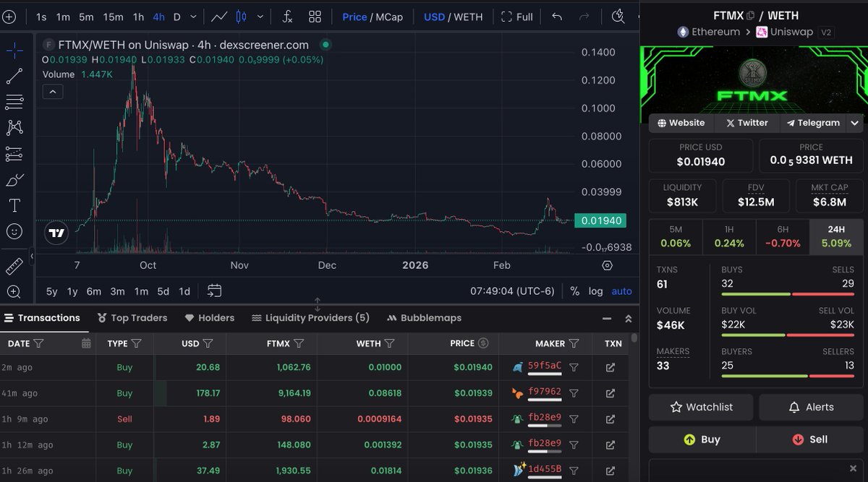Add FTMX to the Watchlist
The width and height of the screenshot is (868, 482).
click(x=700, y=407)
